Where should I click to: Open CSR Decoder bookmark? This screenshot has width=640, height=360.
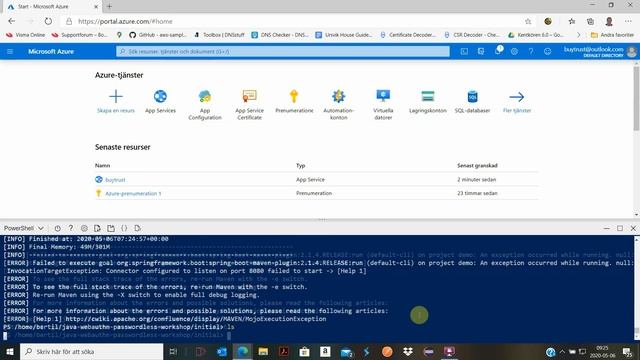[472, 35]
